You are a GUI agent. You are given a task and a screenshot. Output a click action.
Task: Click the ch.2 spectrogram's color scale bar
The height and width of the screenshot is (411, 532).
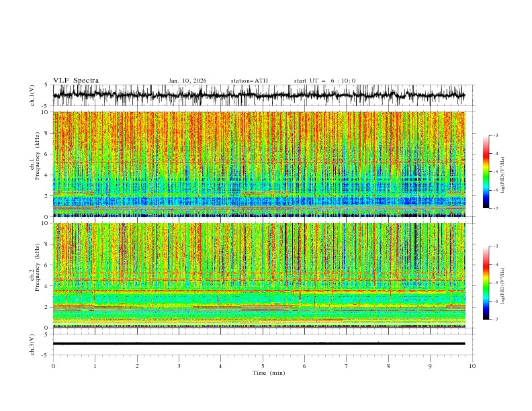coord(486,283)
